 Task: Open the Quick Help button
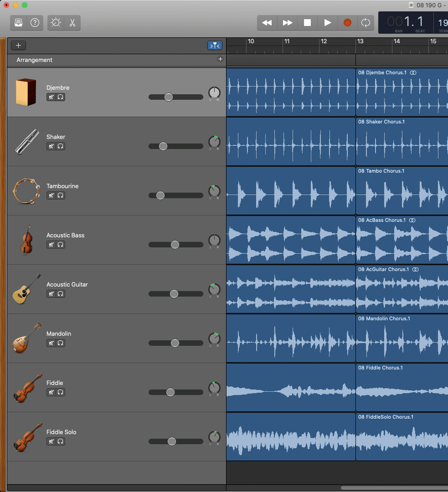[x=35, y=22]
